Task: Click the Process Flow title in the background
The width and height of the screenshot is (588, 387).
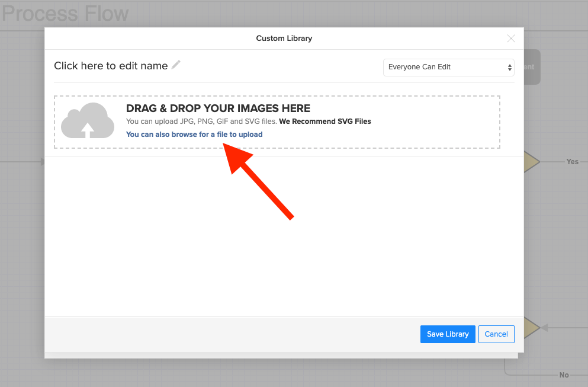Action: pos(65,14)
